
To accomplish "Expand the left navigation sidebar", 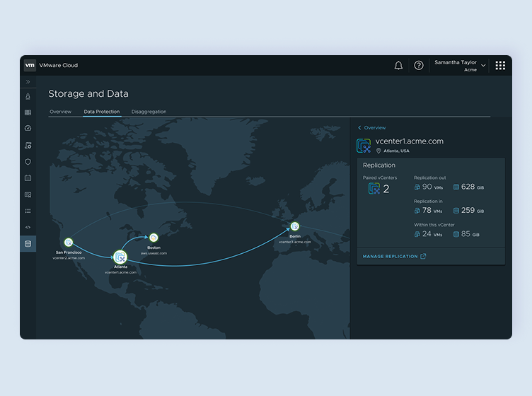I will coord(28,82).
